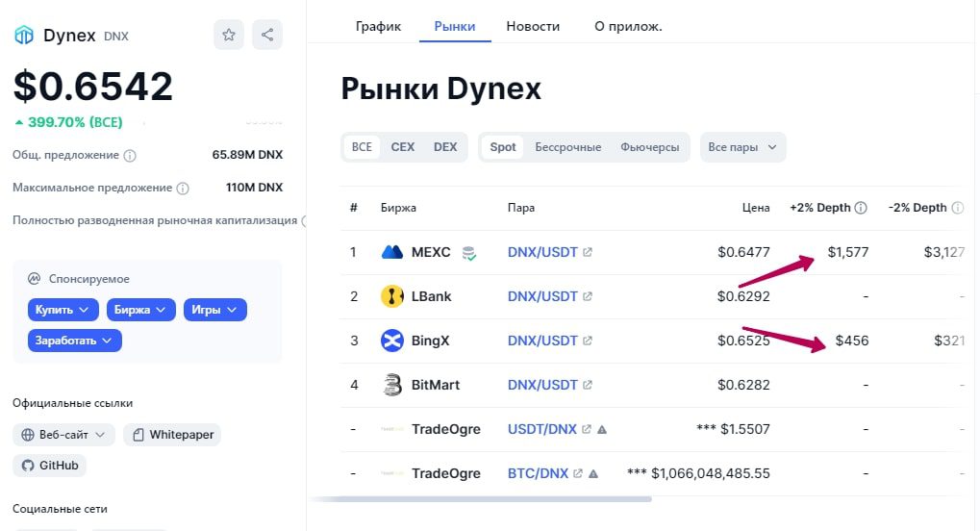Viewport: 980px width, 531px height.
Task: Open BingX DNX/USDT pair link
Action: point(542,341)
